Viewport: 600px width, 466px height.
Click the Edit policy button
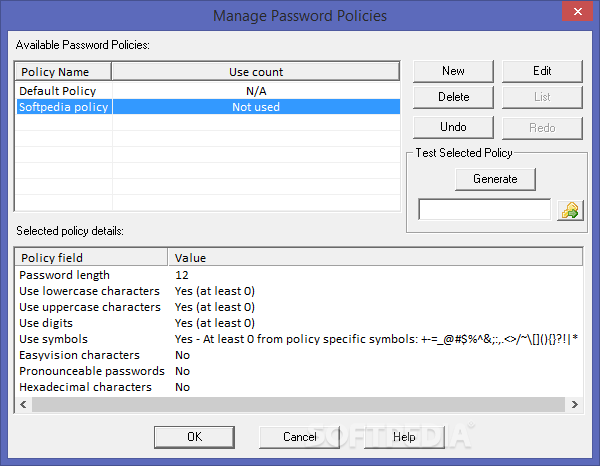542,71
